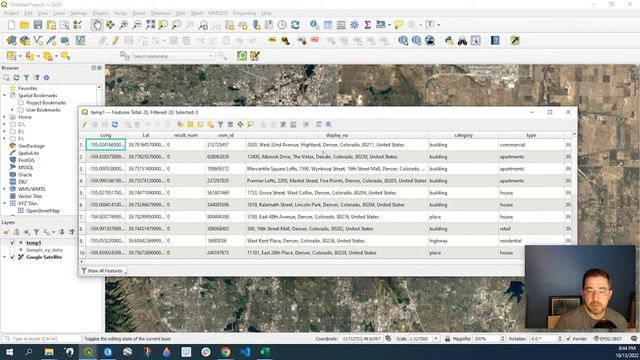640x360 pixels.
Task: Toggle visibility of Sample_xy_data layer
Action: tap(12, 250)
